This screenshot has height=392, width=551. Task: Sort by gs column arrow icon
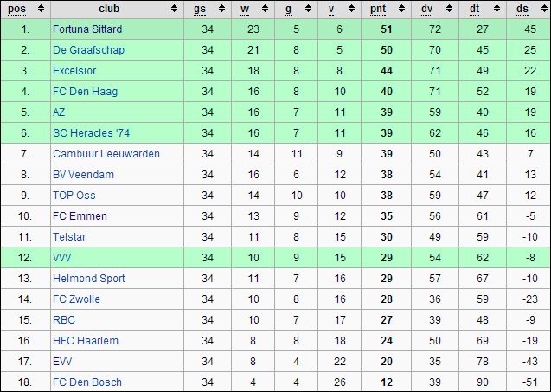[221, 9]
